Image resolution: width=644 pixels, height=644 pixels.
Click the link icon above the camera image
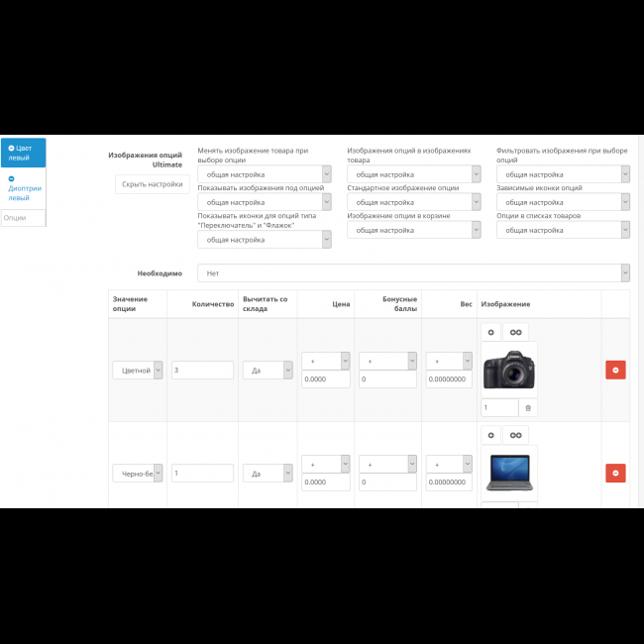click(515, 332)
